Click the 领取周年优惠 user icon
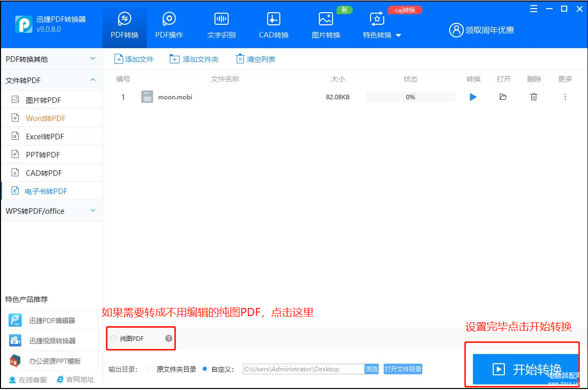The image size is (588, 390). (x=456, y=30)
